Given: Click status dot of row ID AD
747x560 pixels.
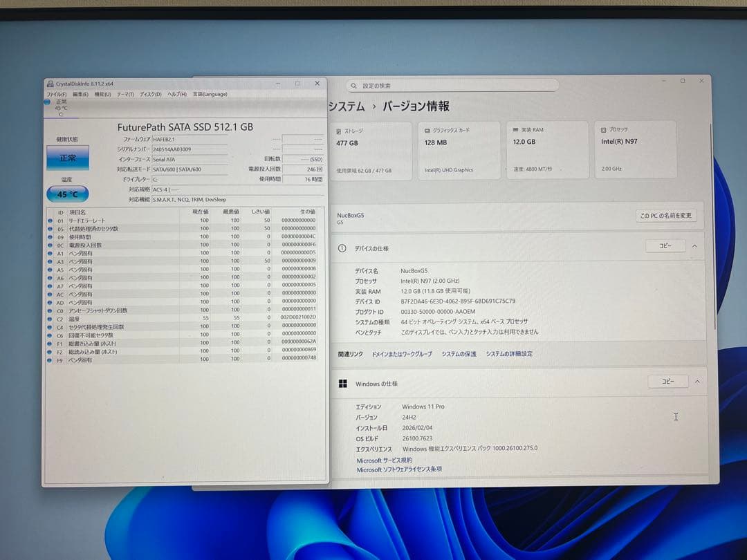Looking at the screenshot, I should point(50,302).
